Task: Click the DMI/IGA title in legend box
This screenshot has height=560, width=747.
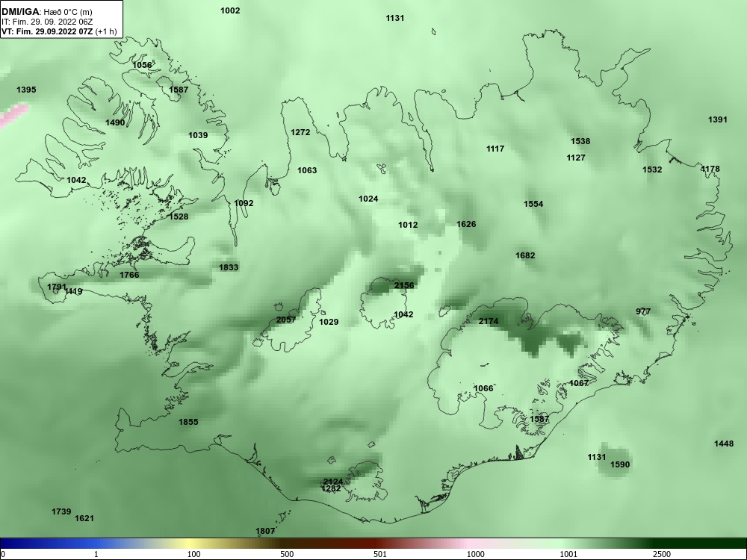Action: pos(20,11)
